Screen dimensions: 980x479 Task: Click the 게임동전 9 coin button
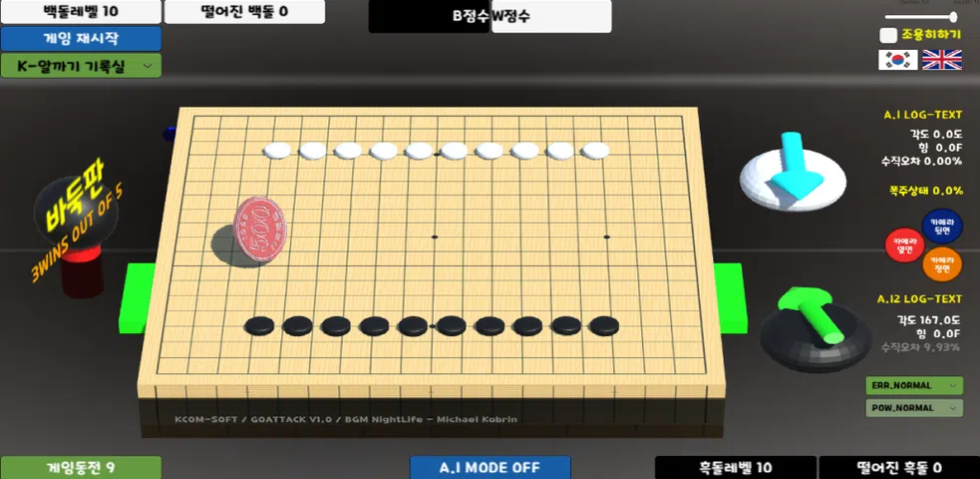tap(81, 468)
